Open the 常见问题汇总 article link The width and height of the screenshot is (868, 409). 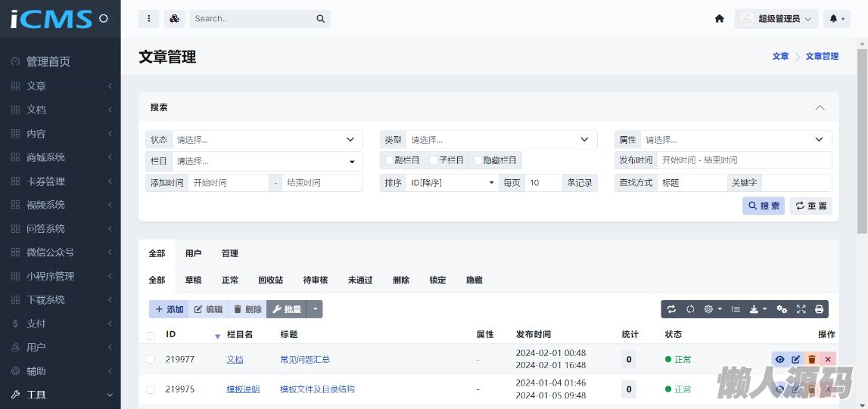(305, 360)
